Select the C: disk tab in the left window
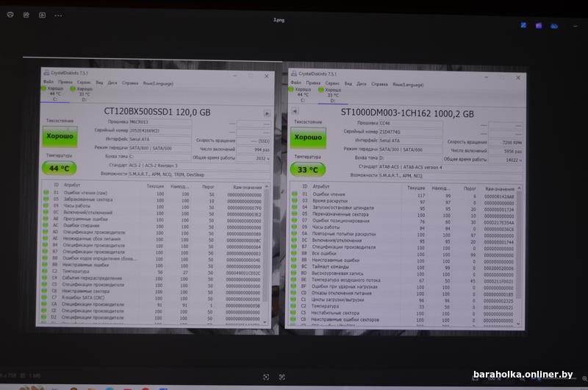The height and width of the screenshot is (390, 588). 54,93
